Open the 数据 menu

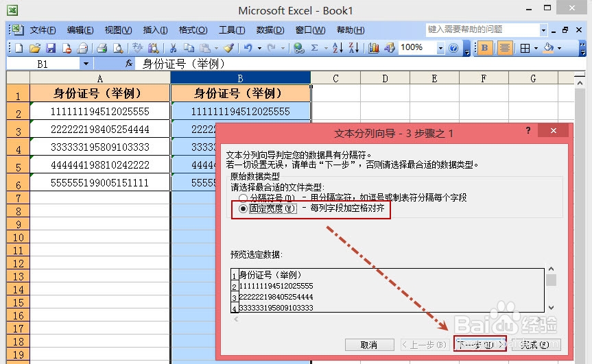270,29
